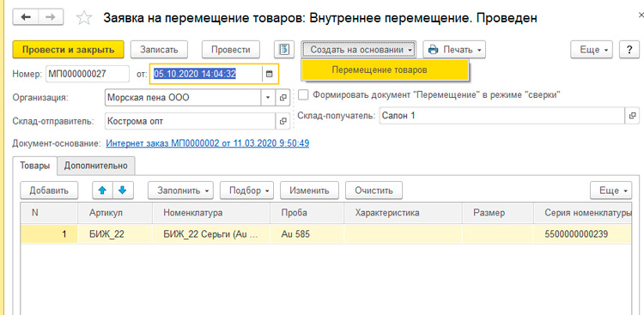Go forward with the right arrow
This screenshot has height=315, width=644.
coord(51,17)
